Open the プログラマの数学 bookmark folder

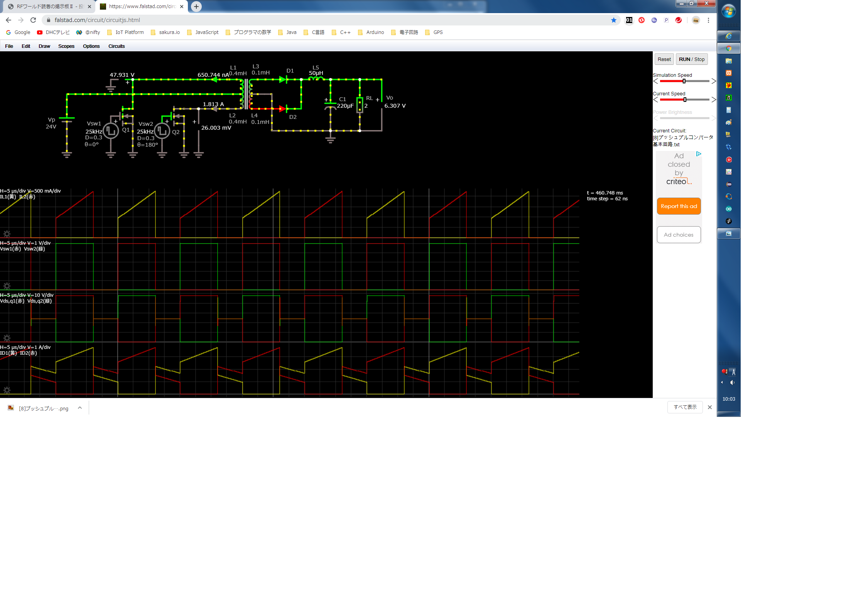248,32
